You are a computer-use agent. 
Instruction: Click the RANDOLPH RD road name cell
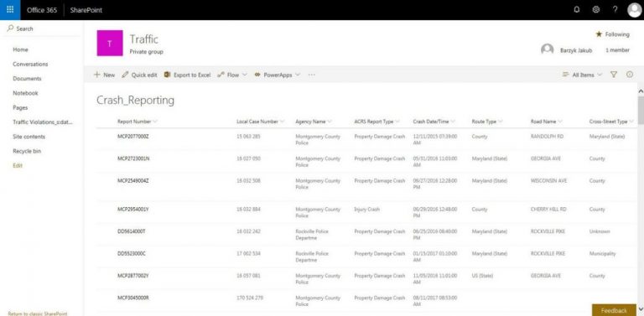(547, 137)
